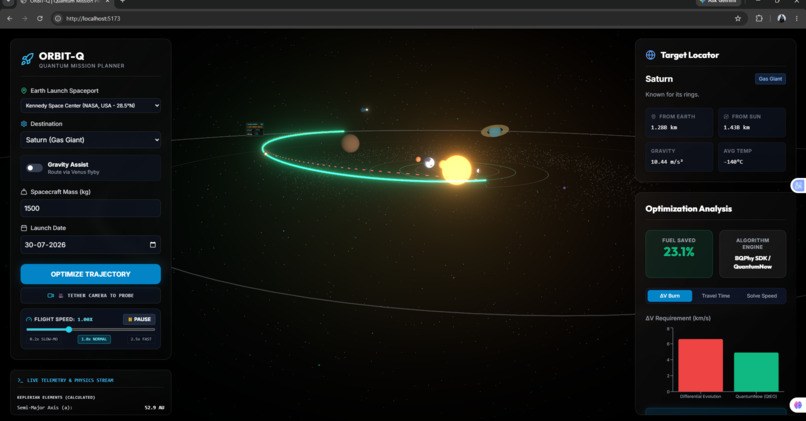Open the browser profile avatar
806x421 pixels.
781,19
